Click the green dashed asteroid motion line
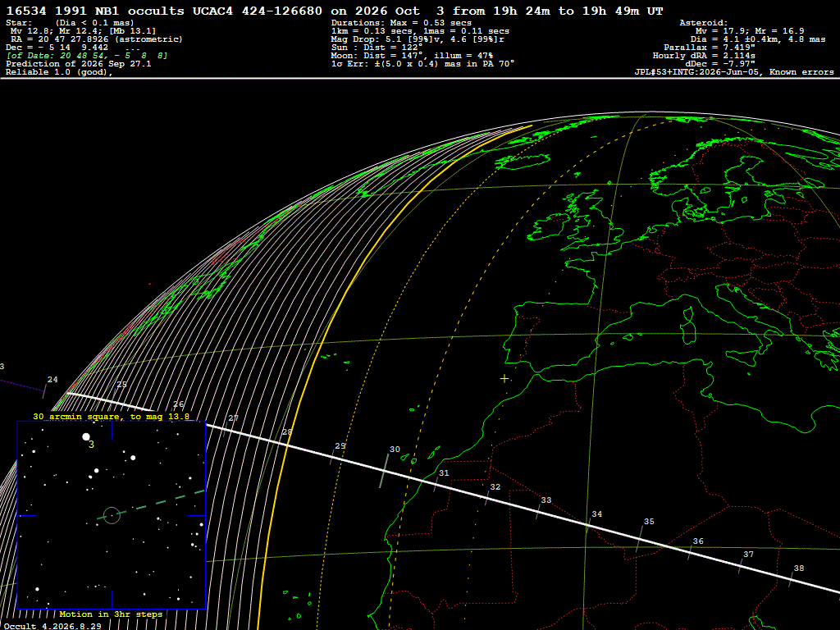 (x=151, y=504)
